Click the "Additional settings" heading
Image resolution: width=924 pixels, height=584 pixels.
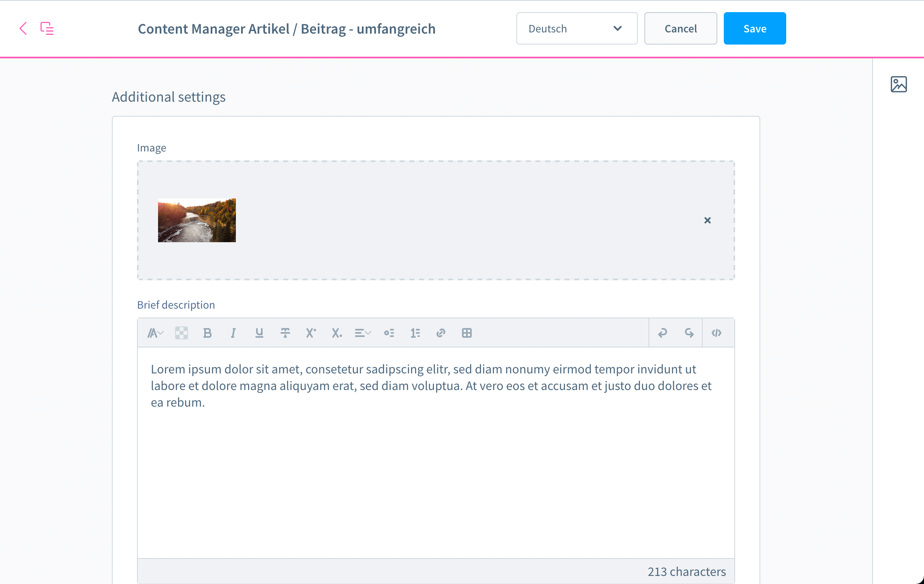pyautogui.click(x=169, y=97)
